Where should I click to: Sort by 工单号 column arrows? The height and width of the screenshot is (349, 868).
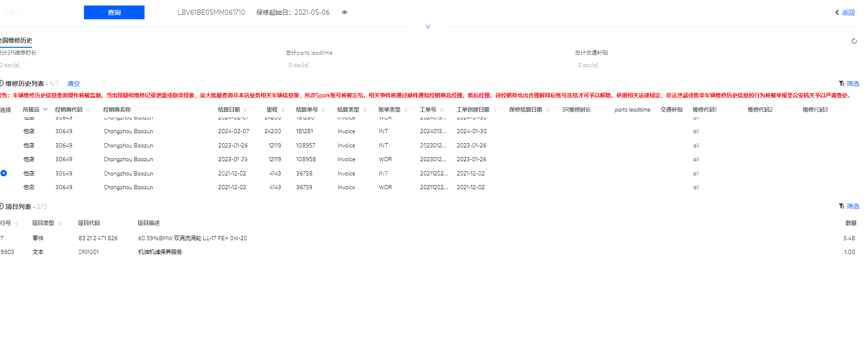pos(442,110)
